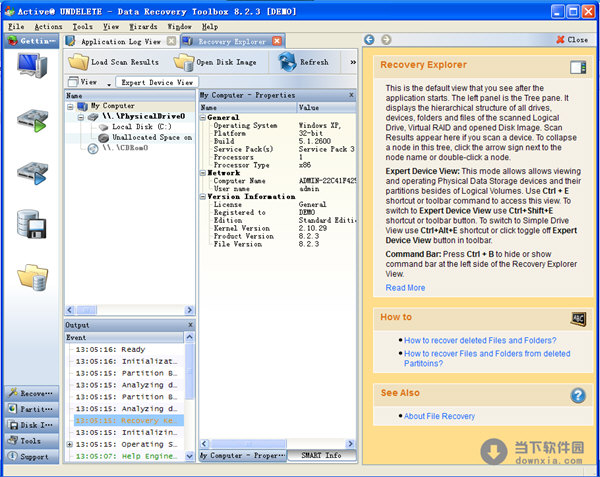Select Unallocated Space tree item

[x=152, y=137]
